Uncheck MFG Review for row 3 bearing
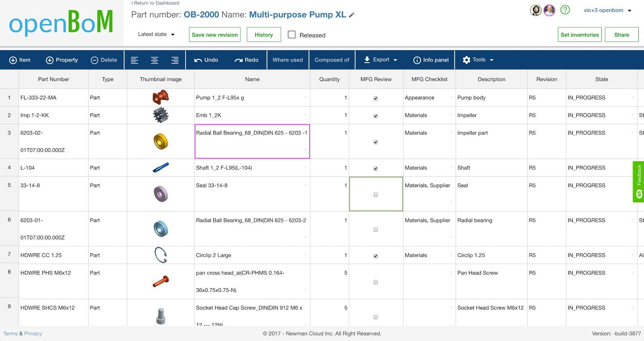The image size is (644, 341). [x=376, y=142]
